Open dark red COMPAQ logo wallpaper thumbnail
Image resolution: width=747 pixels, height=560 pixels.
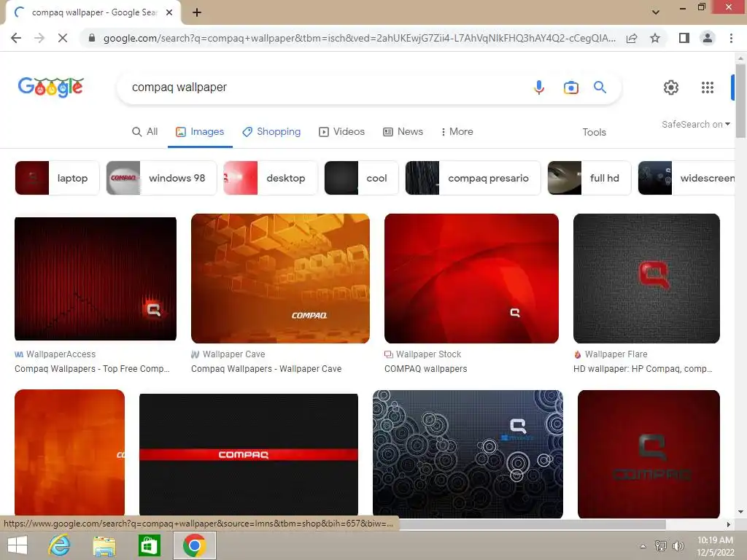pos(649,454)
